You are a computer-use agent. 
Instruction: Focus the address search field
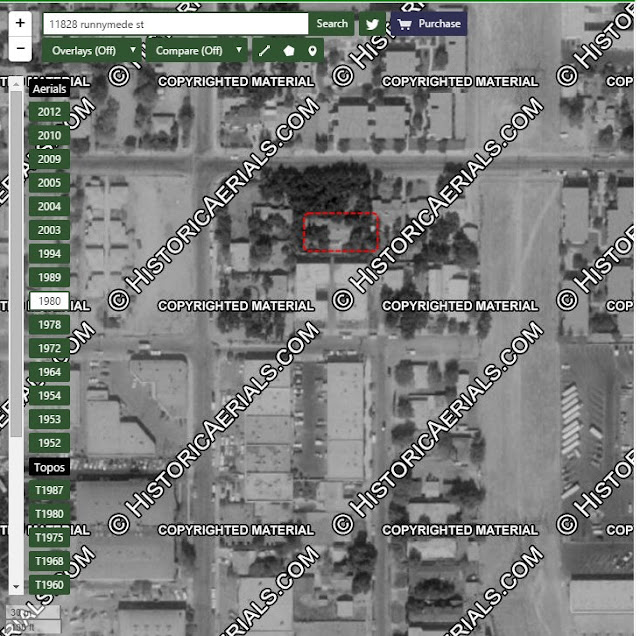click(176, 24)
